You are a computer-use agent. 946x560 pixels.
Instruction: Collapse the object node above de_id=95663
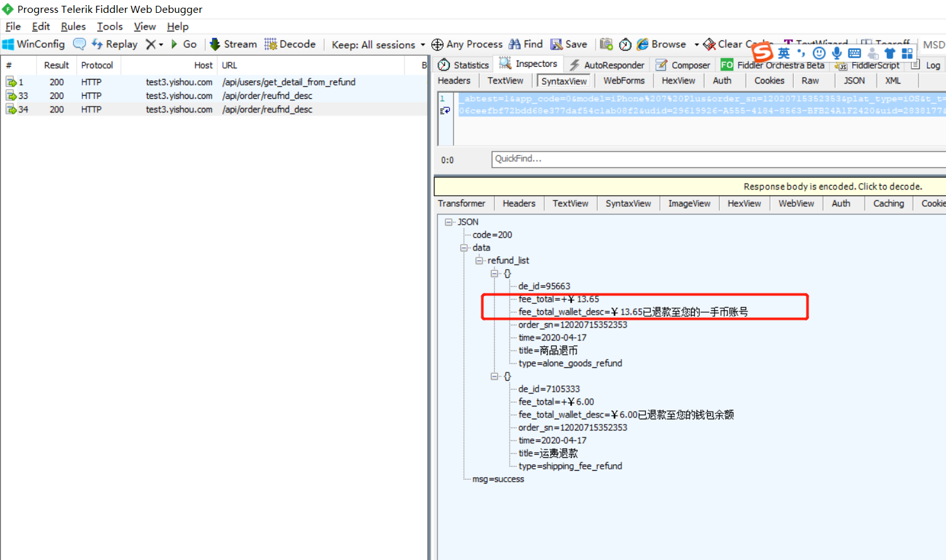click(x=494, y=274)
